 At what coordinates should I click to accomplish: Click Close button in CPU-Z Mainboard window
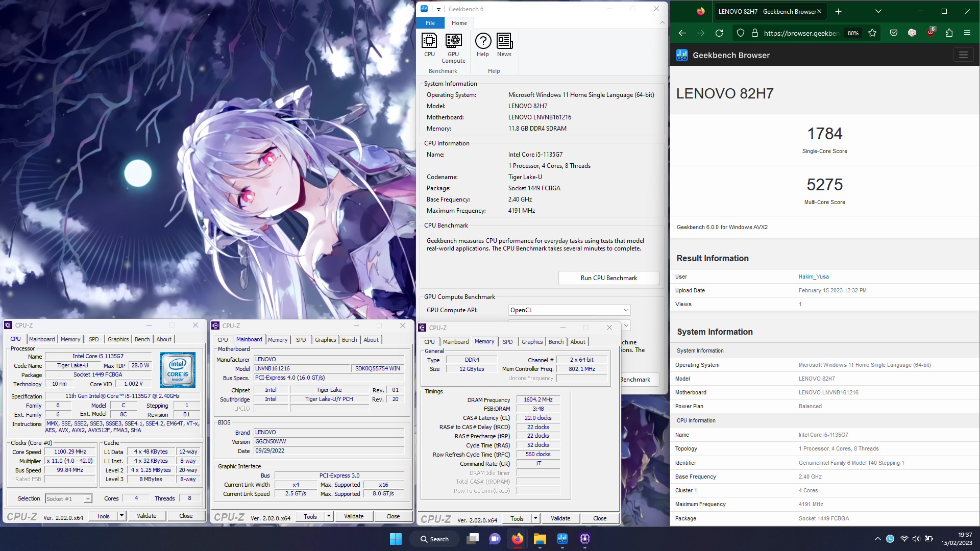[x=393, y=516]
